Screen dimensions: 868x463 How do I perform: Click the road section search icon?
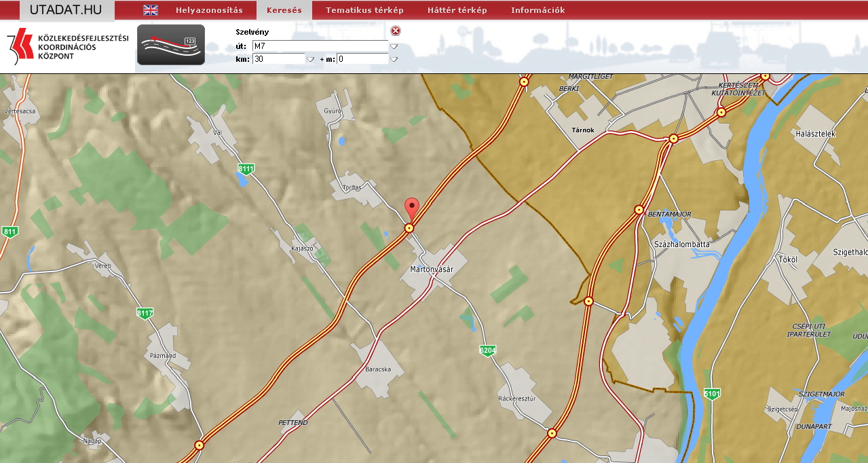point(171,45)
